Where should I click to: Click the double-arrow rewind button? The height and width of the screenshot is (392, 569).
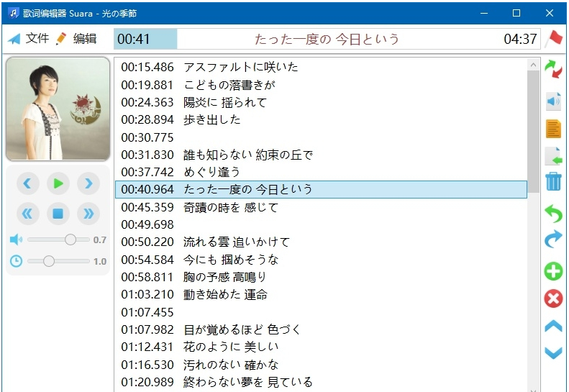click(28, 214)
